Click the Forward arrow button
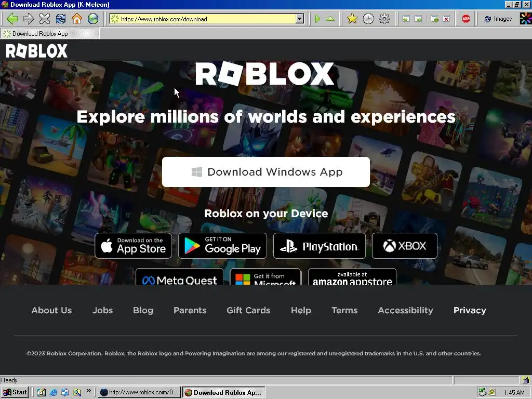The width and height of the screenshot is (532, 399). [29, 19]
